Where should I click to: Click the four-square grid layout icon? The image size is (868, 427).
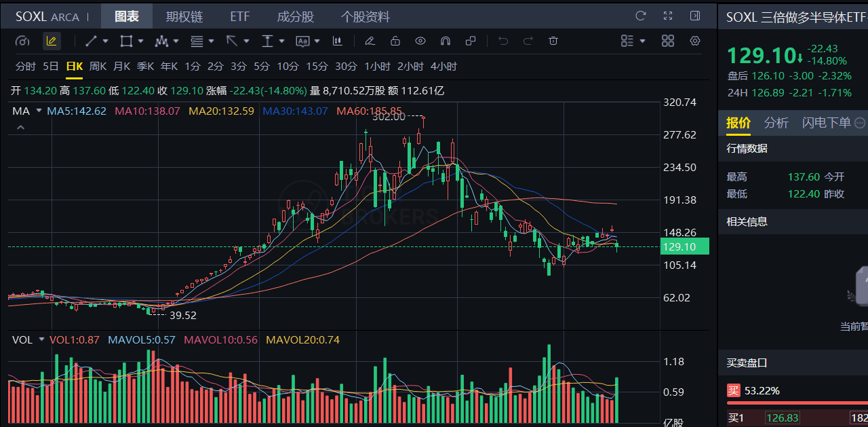click(667, 41)
